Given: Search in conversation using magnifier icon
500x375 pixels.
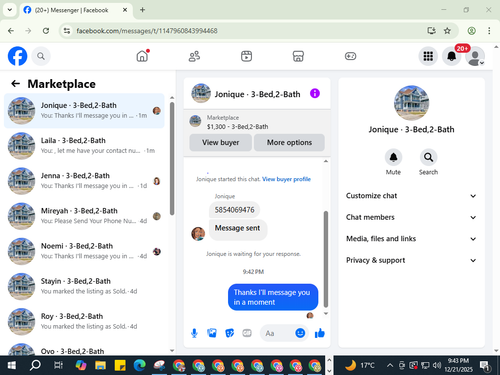Looking at the screenshot, I should tap(428, 157).
